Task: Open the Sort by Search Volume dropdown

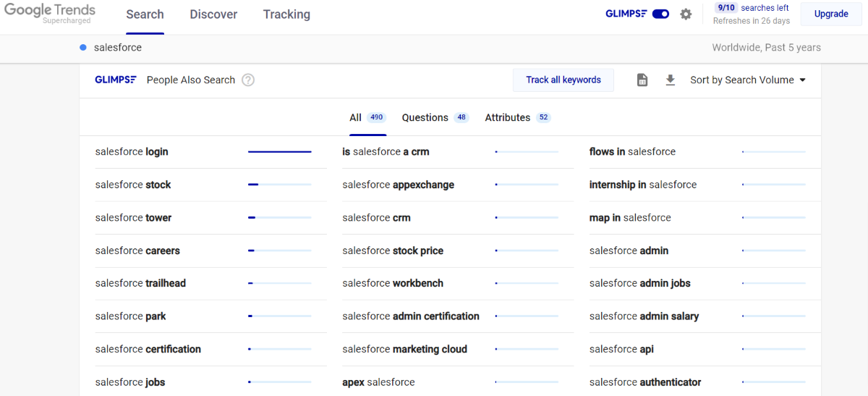Action: [748, 80]
